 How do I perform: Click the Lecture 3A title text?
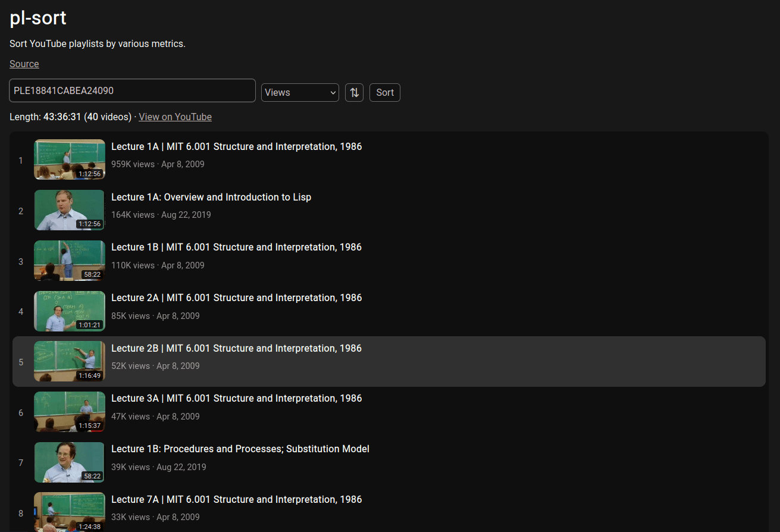pyautogui.click(x=236, y=398)
